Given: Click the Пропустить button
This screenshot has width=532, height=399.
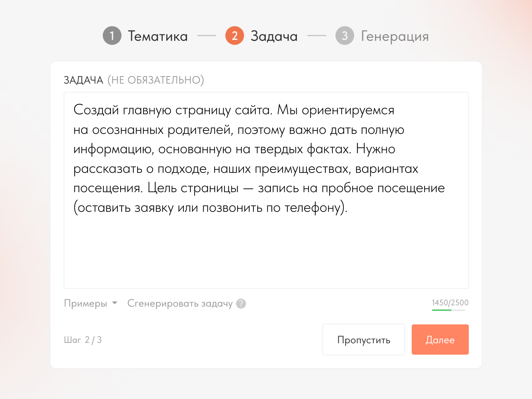Looking at the screenshot, I should coord(364,339).
